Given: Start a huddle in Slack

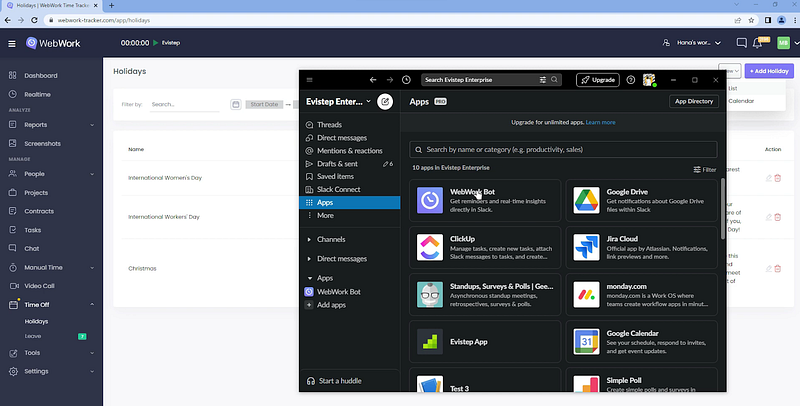Looking at the screenshot, I should click(335, 381).
